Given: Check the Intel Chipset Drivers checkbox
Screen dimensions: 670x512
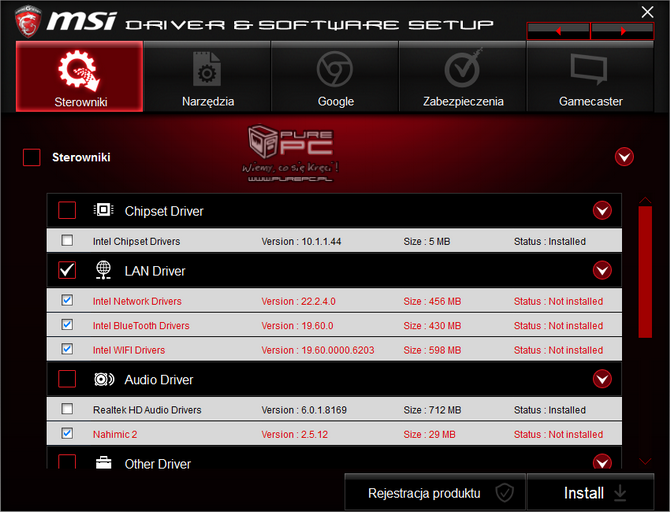Looking at the screenshot, I should (x=67, y=241).
